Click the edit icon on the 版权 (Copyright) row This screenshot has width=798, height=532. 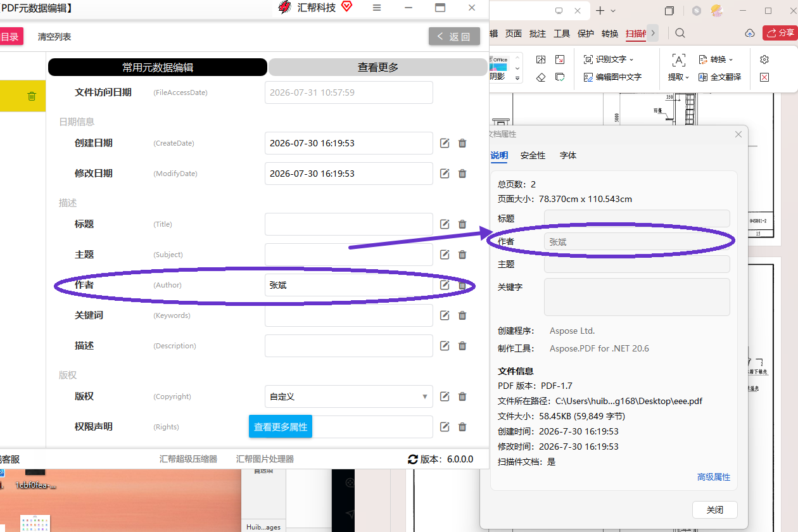tap(445, 396)
